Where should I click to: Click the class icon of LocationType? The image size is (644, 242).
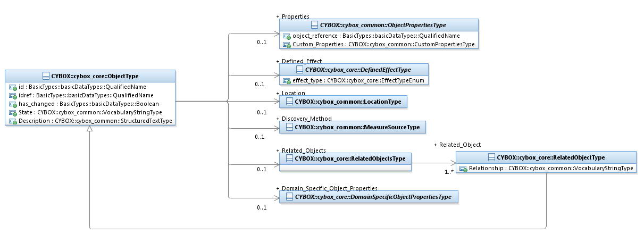tap(289, 102)
